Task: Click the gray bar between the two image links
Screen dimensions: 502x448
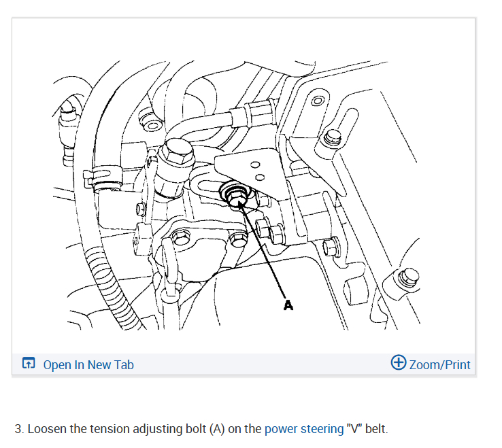Action: [x=262, y=364]
